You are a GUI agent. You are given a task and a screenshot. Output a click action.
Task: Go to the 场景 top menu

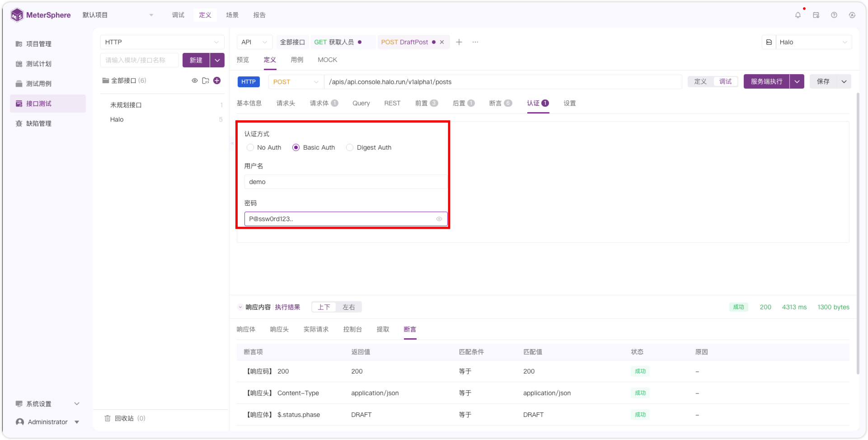pyautogui.click(x=232, y=15)
